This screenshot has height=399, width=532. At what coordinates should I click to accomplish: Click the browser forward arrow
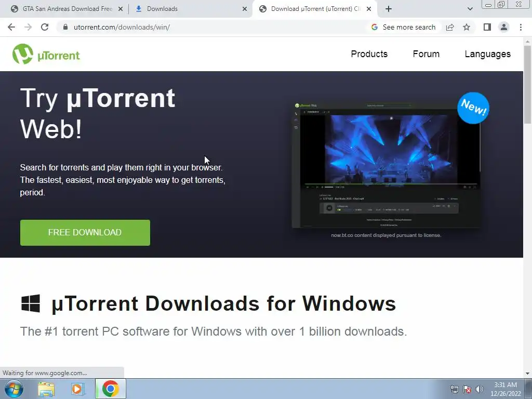28,27
